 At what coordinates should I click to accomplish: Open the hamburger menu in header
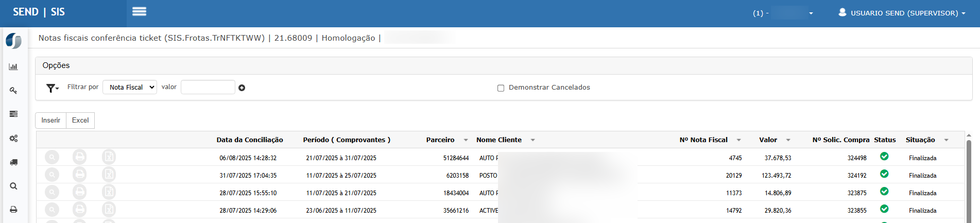coord(139,12)
